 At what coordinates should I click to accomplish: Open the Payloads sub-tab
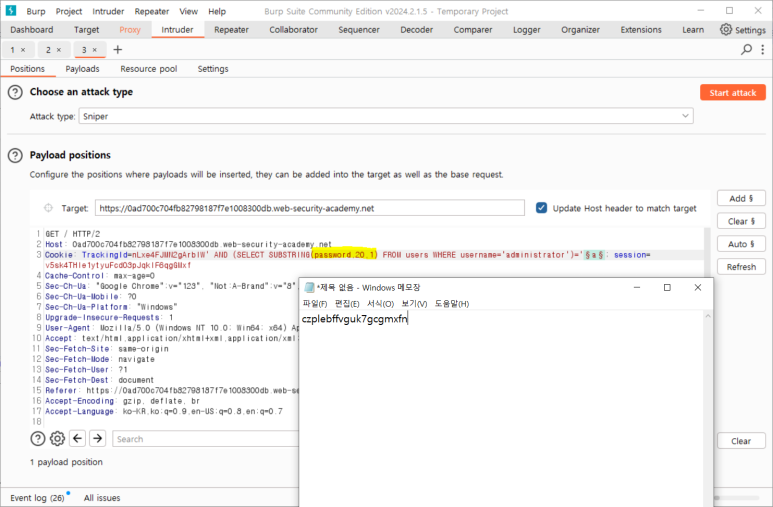(82, 69)
